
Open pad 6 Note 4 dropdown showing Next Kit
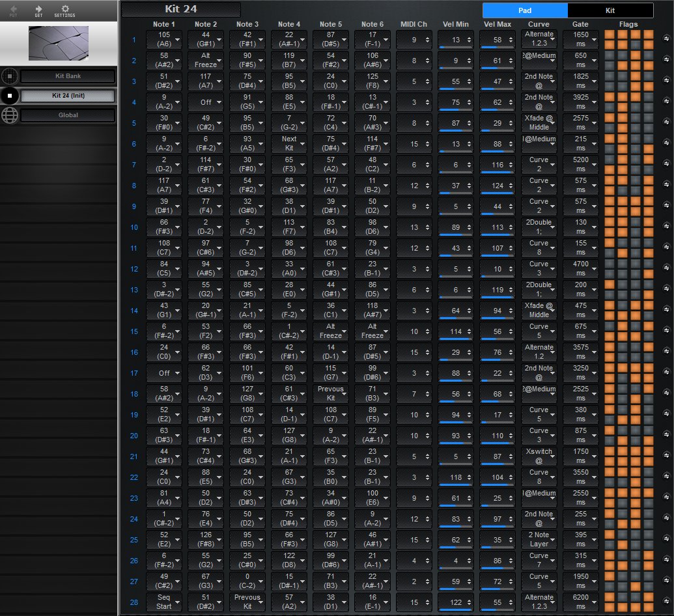pos(289,143)
